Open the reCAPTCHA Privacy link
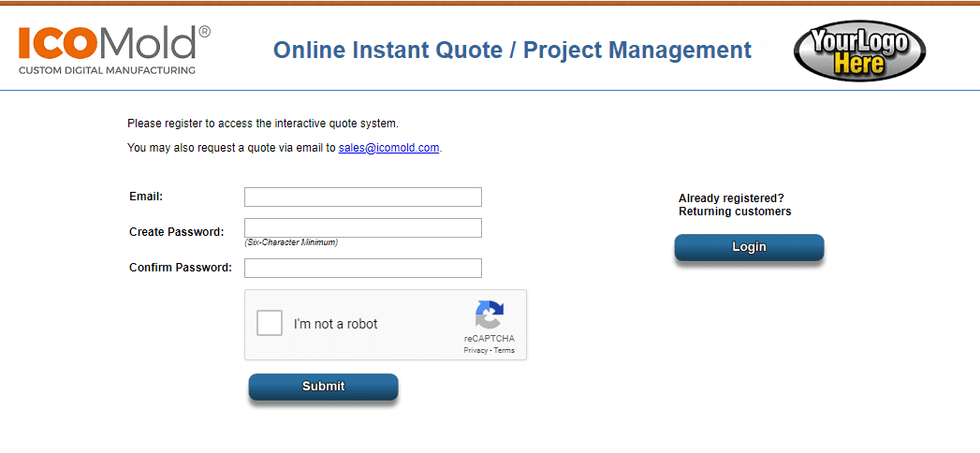980x453 pixels. click(475, 351)
